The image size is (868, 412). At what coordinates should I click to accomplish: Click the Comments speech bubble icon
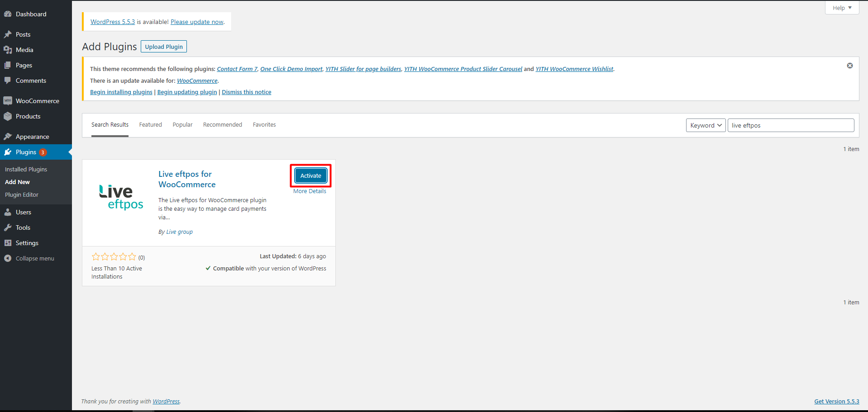(8, 81)
